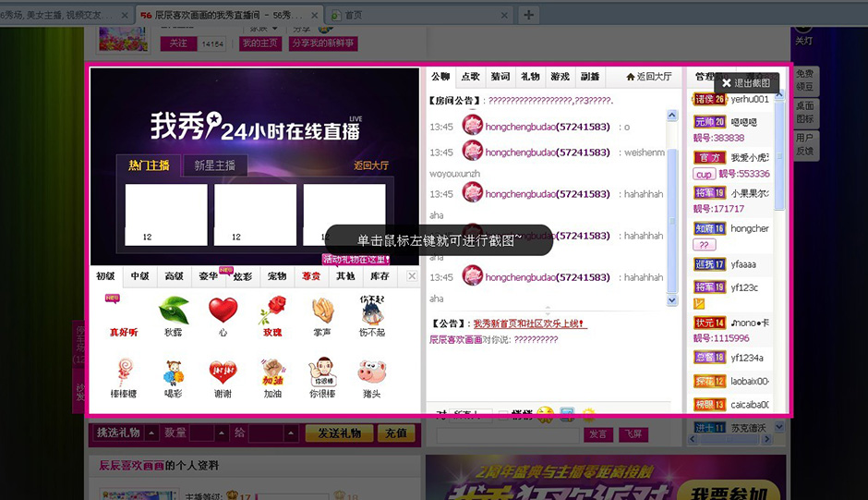The height and width of the screenshot is (500, 868).
Task: Open the smiley emoticon picker
Action: pyautogui.click(x=545, y=413)
